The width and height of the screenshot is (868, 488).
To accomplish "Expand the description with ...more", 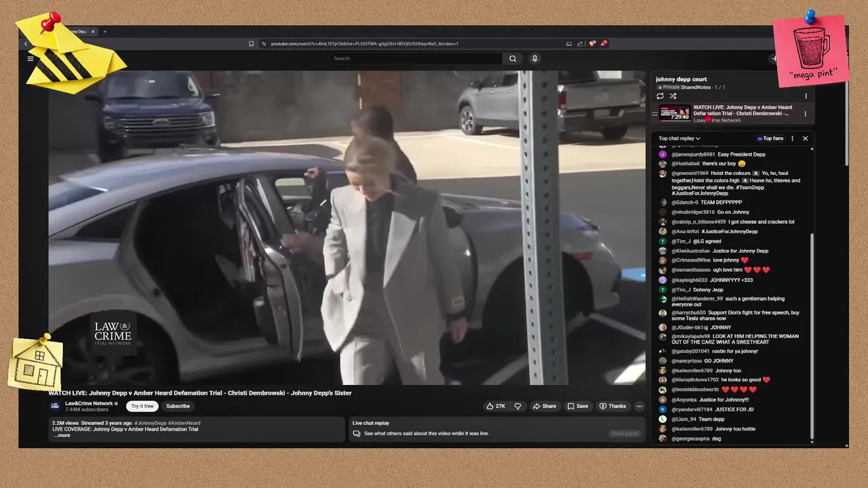I will pos(62,435).
